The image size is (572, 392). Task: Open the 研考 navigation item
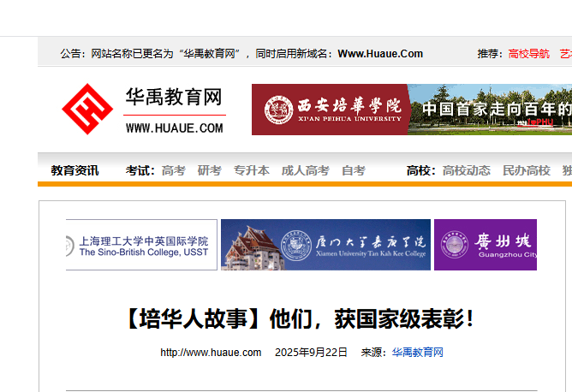tap(209, 170)
